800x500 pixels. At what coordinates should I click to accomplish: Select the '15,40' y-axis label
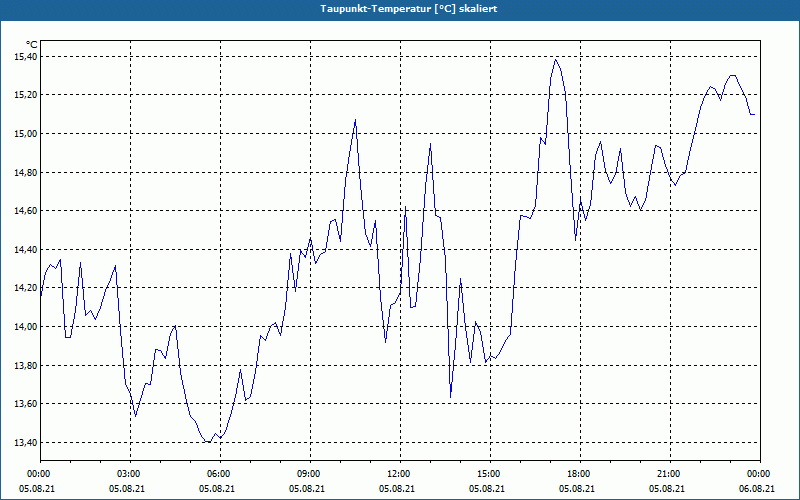pyautogui.click(x=24, y=57)
